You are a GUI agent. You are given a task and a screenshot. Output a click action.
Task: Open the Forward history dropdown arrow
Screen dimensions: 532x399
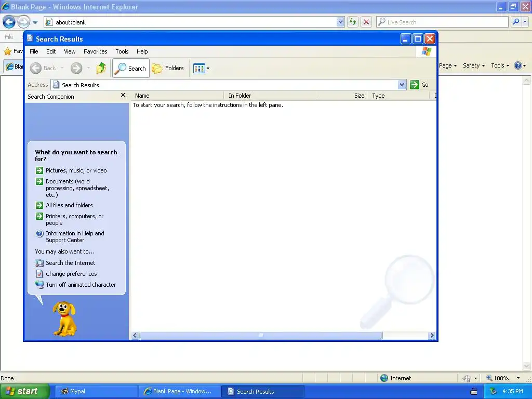pos(88,68)
